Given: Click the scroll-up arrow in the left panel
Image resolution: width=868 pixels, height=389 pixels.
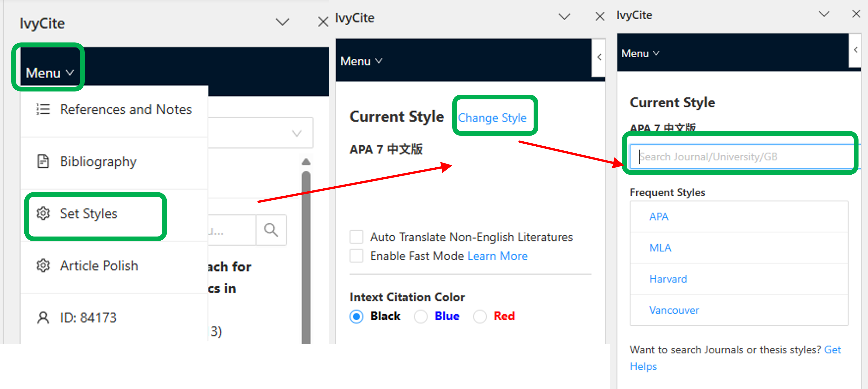Looking at the screenshot, I should click(x=306, y=162).
